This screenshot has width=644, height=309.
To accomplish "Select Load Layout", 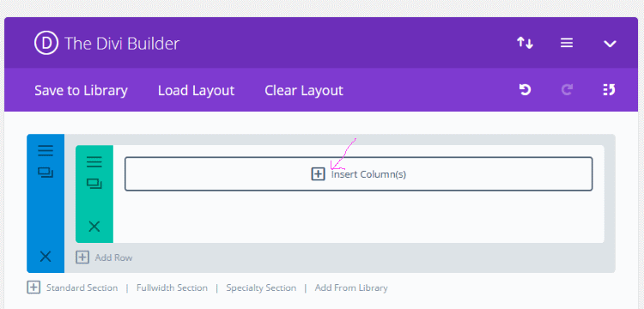I will click(x=197, y=90).
